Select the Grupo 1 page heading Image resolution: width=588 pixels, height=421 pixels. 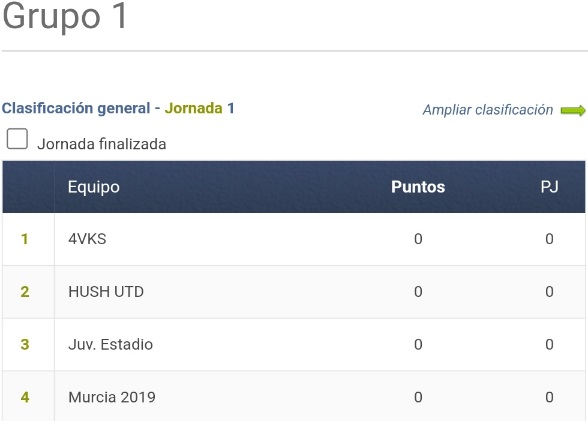(64, 16)
